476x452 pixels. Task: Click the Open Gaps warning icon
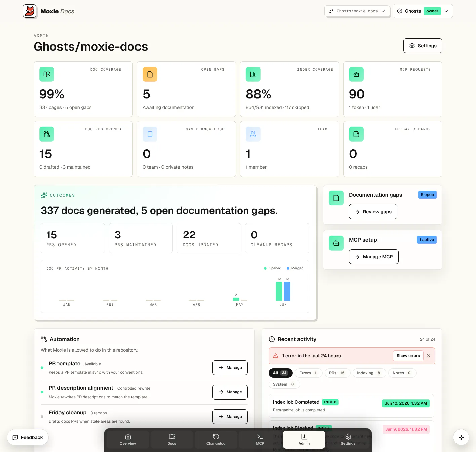150,74
